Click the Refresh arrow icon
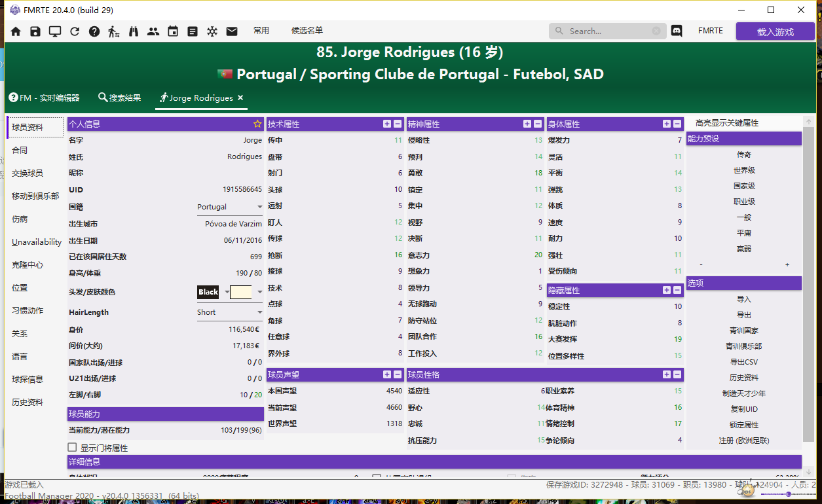 (75, 31)
